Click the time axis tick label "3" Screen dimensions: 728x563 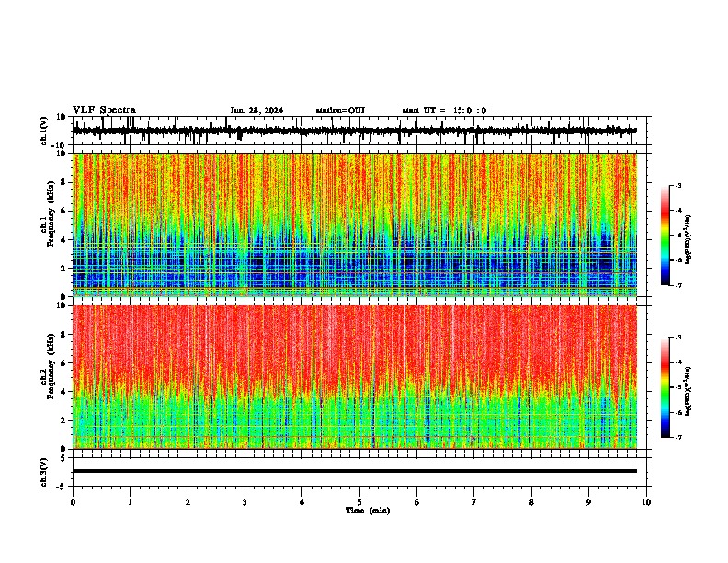(x=245, y=502)
